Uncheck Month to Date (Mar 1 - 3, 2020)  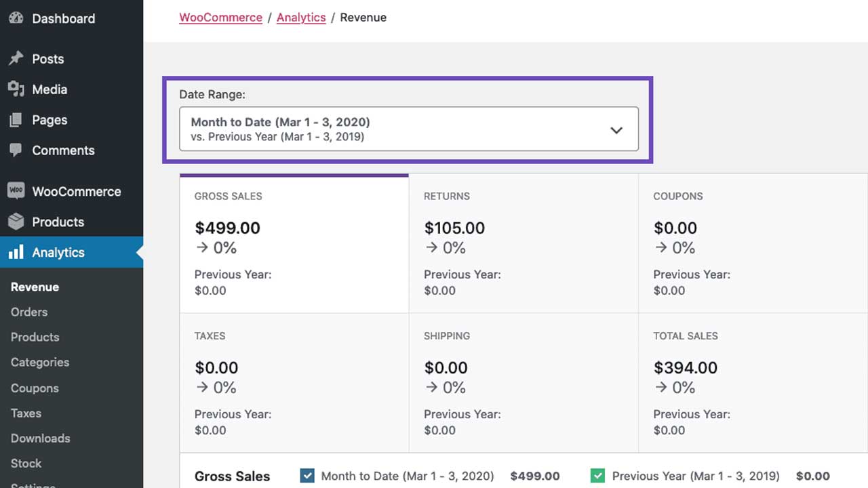[x=307, y=476]
